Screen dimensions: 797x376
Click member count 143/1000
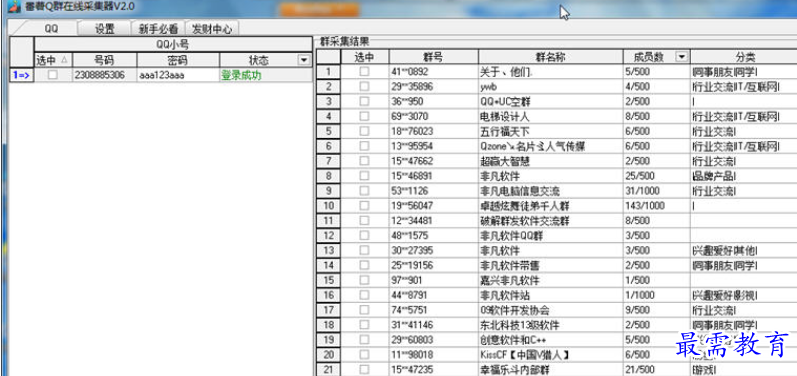click(x=657, y=206)
